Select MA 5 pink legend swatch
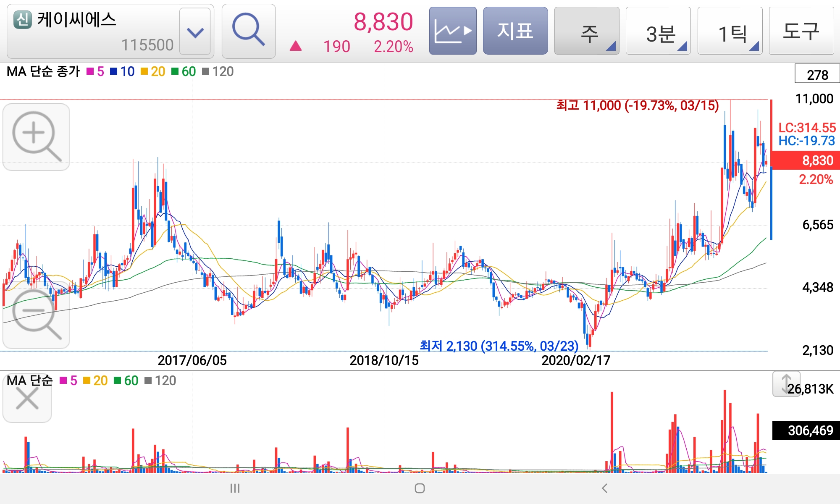The height and width of the screenshot is (504, 840). (x=90, y=71)
